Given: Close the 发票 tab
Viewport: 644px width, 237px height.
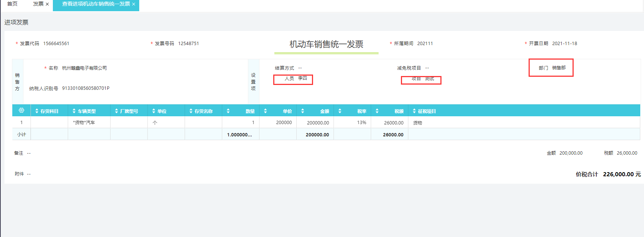Looking at the screenshot, I should (x=47, y=4).
